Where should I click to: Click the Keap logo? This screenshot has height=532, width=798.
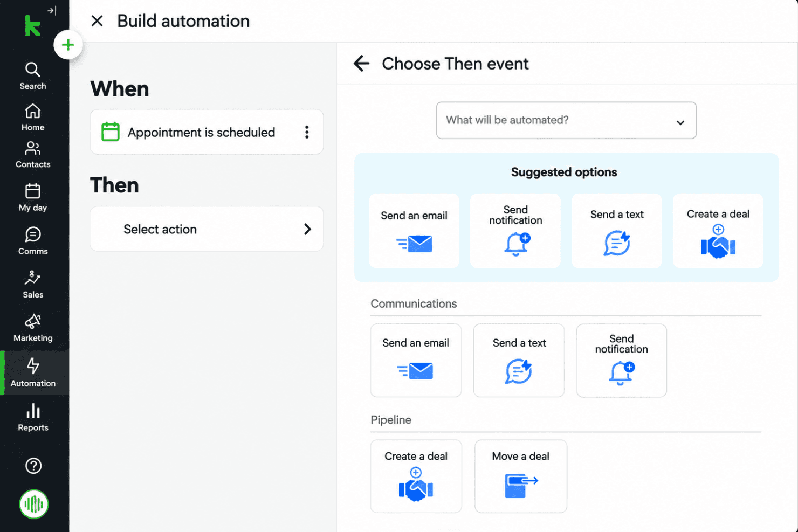coord(32,26)
